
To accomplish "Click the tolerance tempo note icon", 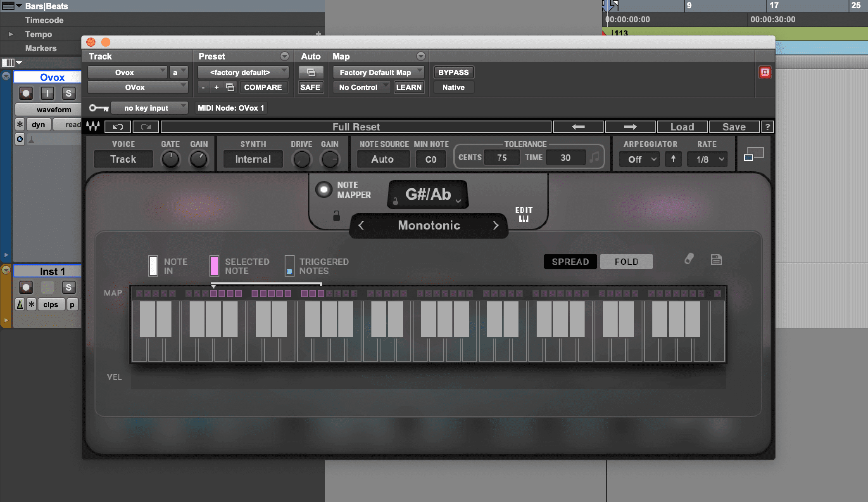I will point(595,157).
